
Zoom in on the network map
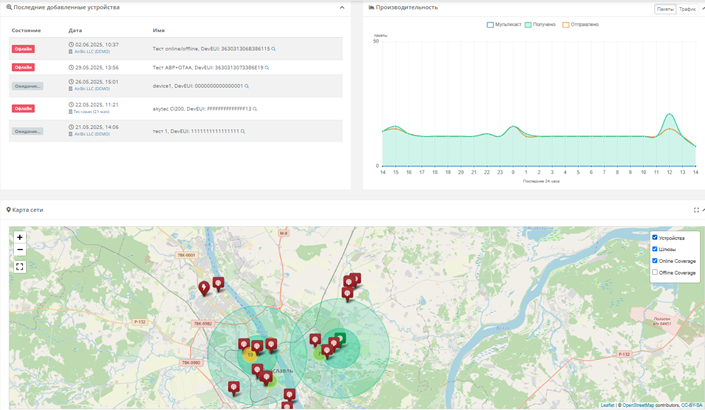[x=19, y=237]
